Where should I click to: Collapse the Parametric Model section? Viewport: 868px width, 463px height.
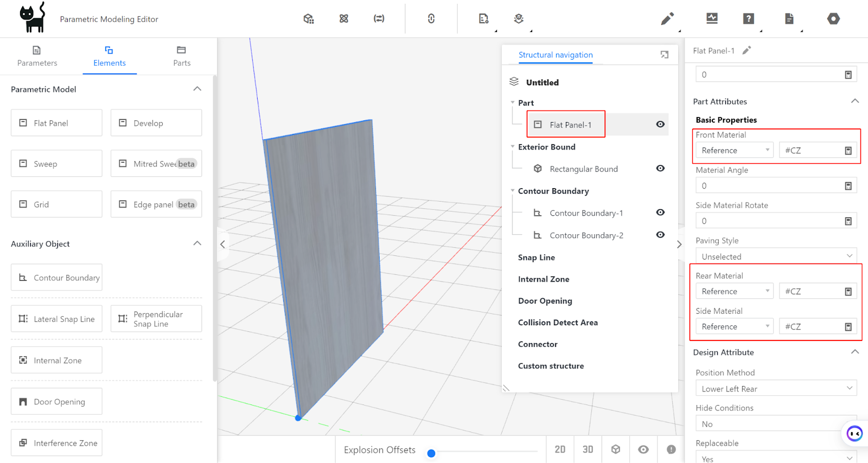[197, 89]
